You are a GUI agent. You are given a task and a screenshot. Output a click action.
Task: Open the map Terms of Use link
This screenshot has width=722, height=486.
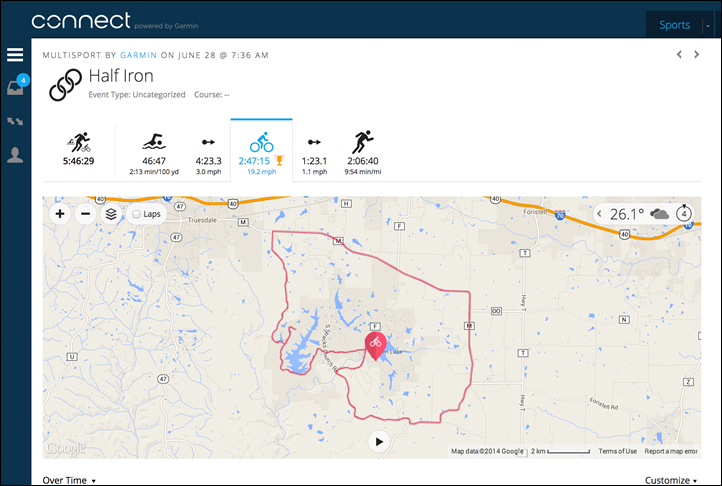click(617, 451)
